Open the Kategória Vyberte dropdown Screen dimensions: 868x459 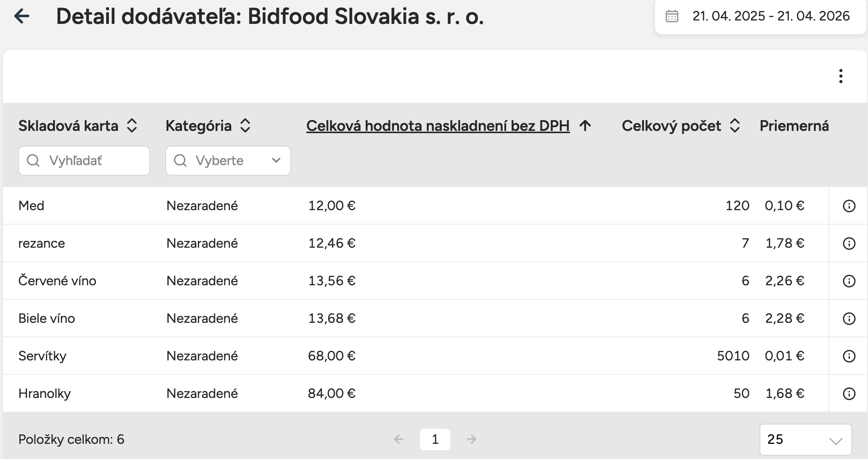click(x=228, y=161)
